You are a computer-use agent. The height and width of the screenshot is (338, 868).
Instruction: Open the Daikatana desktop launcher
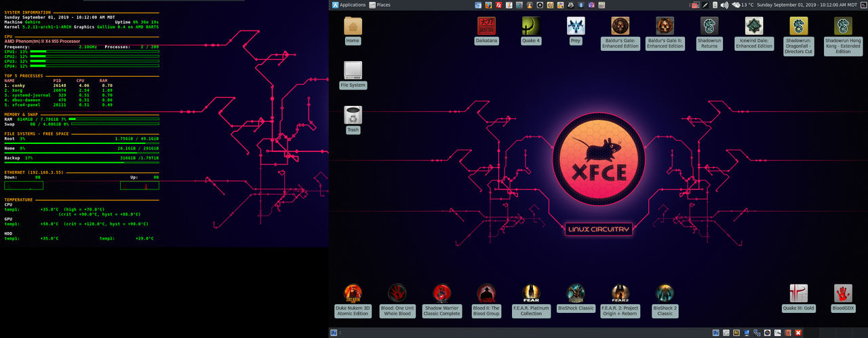point(486,31)
